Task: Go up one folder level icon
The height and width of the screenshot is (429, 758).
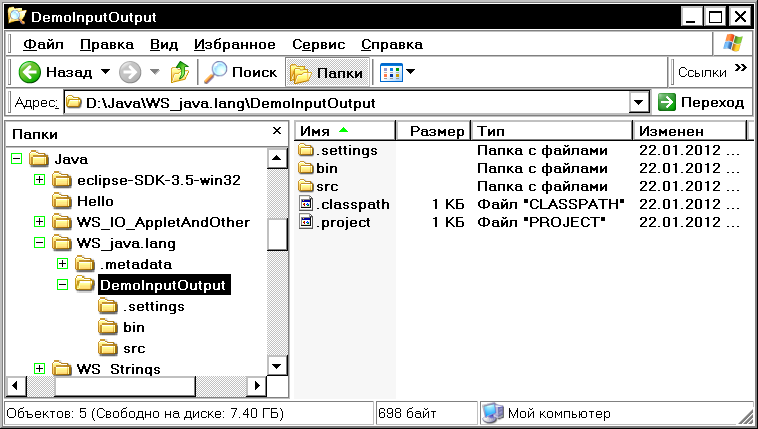Action: 180,72
